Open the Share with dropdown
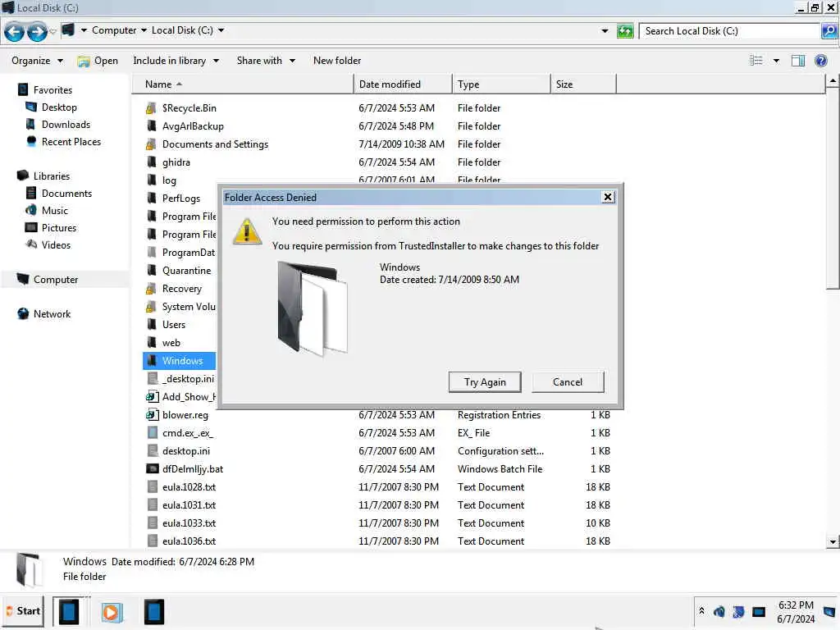Screen dimensions: 840x630 click(x=266, y=61)
